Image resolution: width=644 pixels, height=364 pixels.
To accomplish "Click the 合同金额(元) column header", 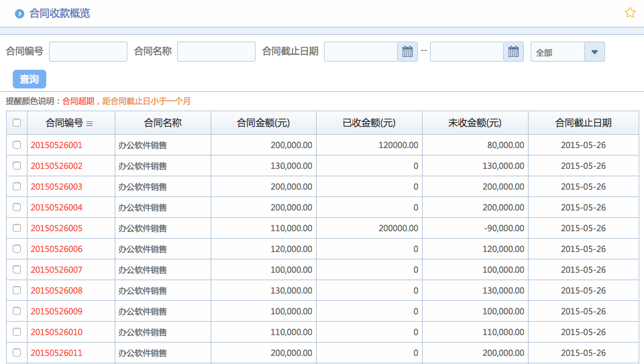I will tap(263, 123).
